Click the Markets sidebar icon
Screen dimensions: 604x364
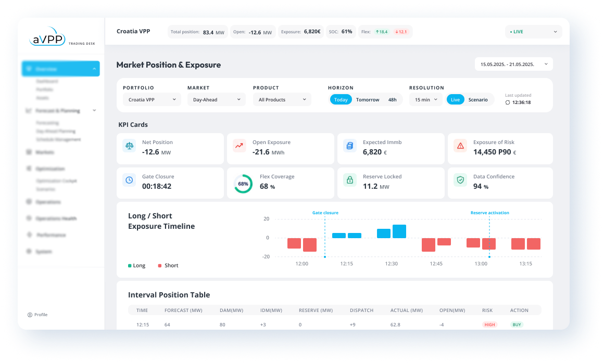point(29,152)
